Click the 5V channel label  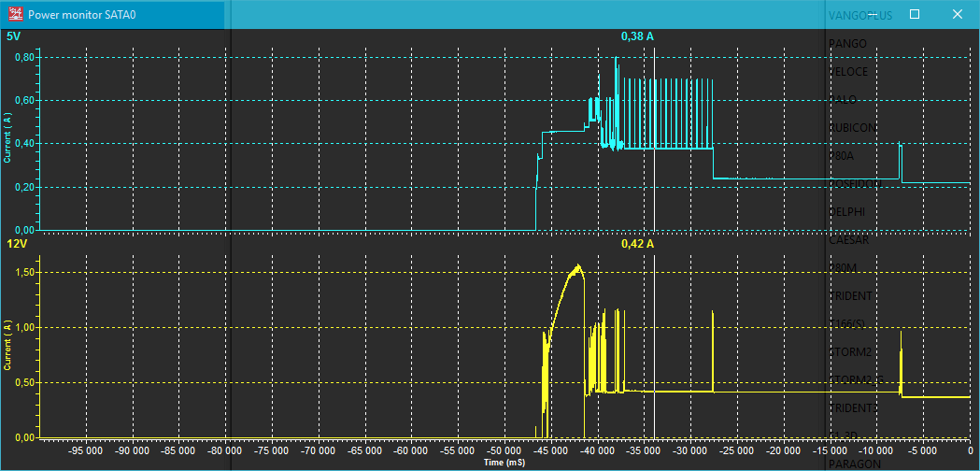pyautogui.click(x=13, y=36)
